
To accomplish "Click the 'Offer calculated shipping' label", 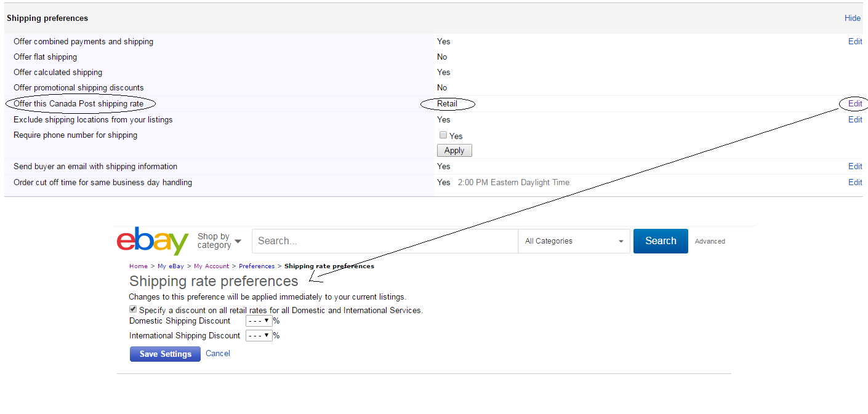I will 58,73.
